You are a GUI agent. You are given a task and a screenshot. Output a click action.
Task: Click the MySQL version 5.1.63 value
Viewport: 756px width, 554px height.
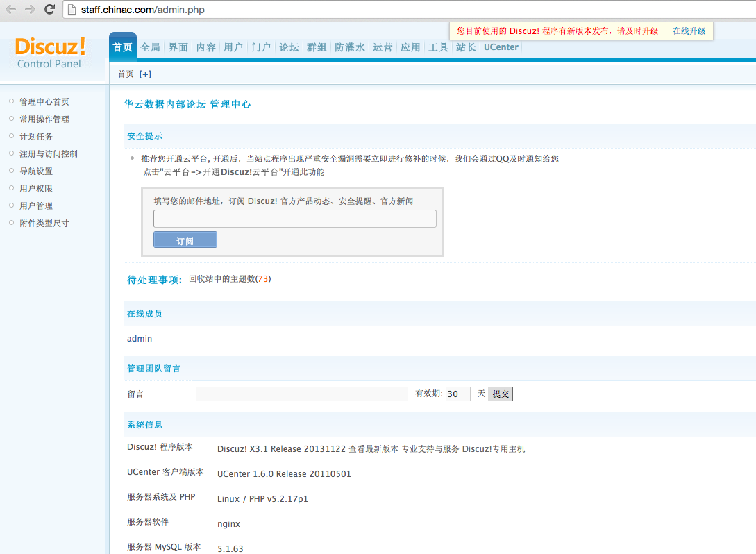[230, 548]
